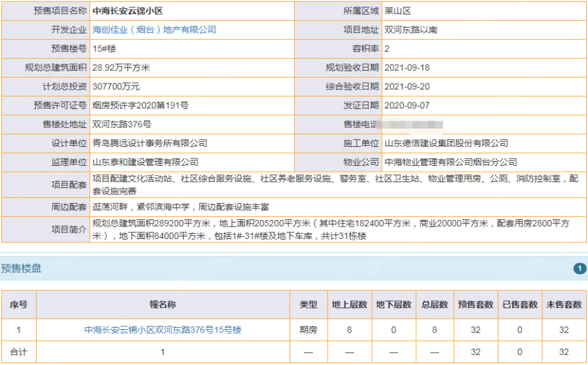This screenshot has height=365, width=588.
Task: Select the 预售项目名称 field label
Action: 60,11
